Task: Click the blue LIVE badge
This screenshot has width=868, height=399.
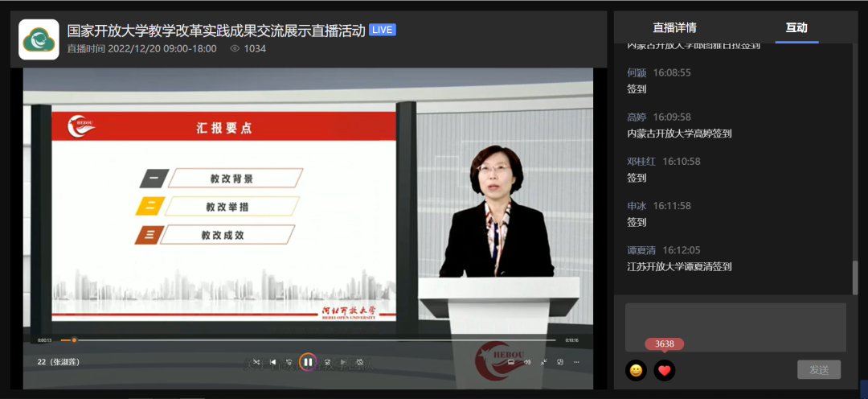Action: (383, 31)
